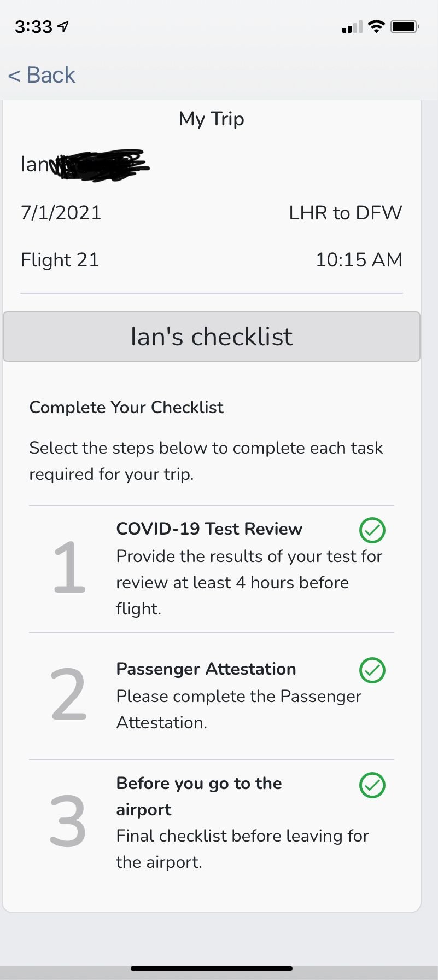Expand Ian's checklist header bar
This screenshot has height=980, width=438.
coord(212,337)
